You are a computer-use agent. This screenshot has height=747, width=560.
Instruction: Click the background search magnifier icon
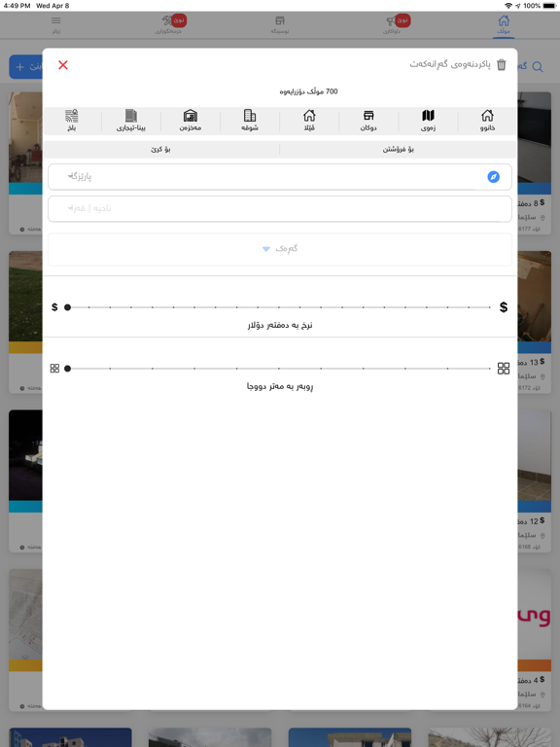point(538,67)
